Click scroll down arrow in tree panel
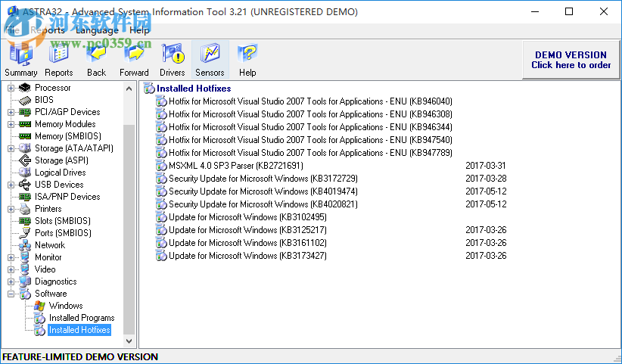This screenshot has width=622, height=364. coord(129,341)
